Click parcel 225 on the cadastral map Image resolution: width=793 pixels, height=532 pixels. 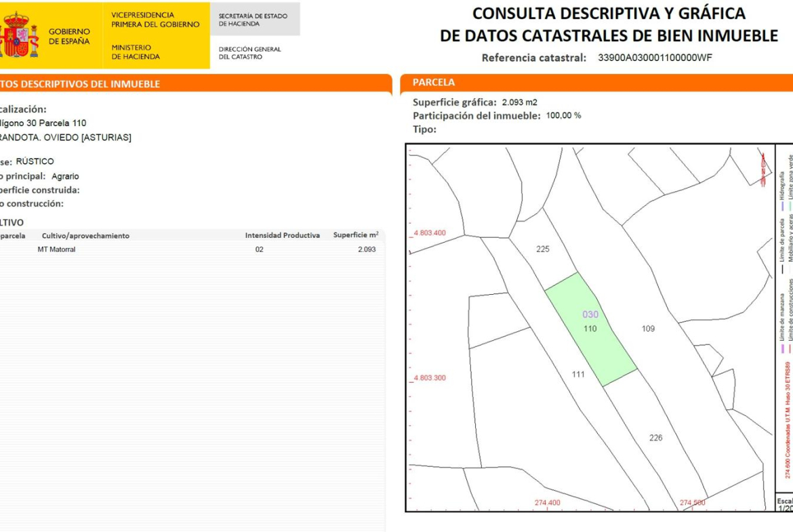542,249
